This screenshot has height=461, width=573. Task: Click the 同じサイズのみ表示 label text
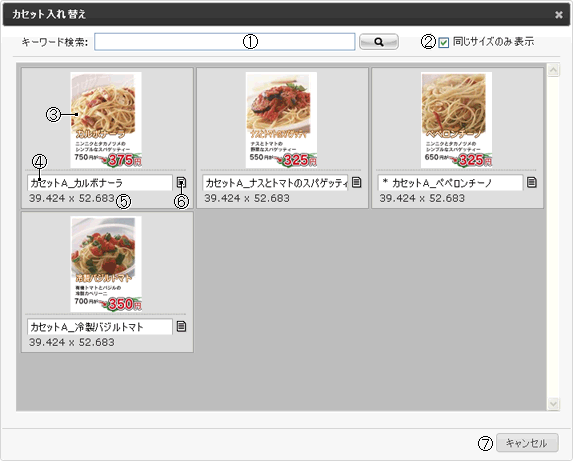point(493,42)
